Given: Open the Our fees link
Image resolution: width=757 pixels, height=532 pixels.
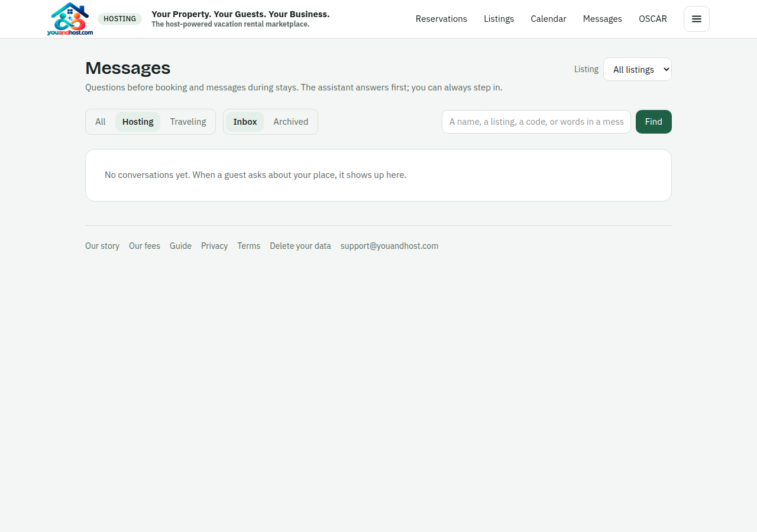Looking at the screenshot, I should click(144, 246).
